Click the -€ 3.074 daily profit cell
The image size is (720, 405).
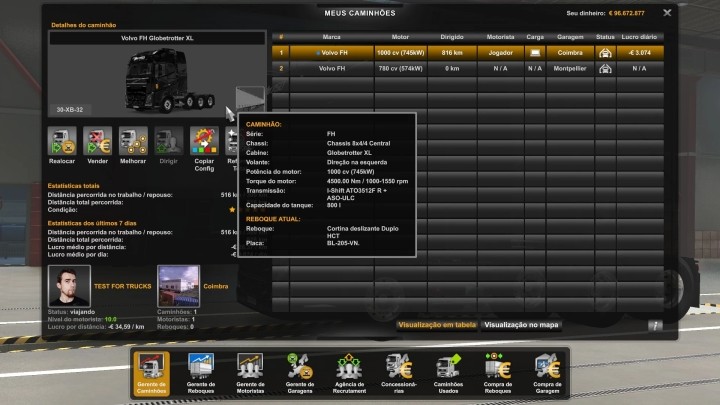pos(640,53)
